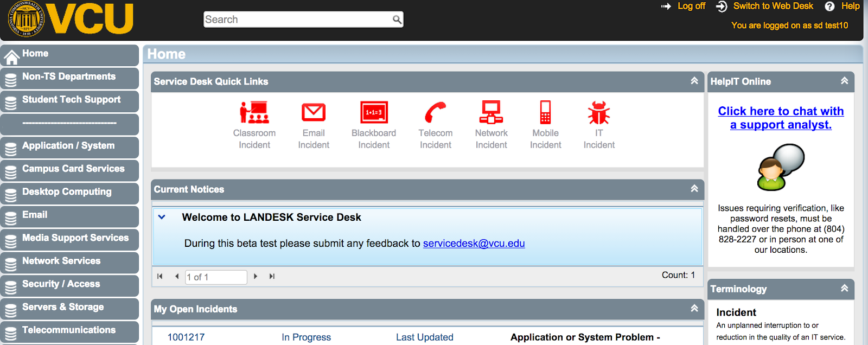The height and width of the screenshot is (345, 868).
Task: Open Media Support Services in the sidebar
Action: point(69,239)
